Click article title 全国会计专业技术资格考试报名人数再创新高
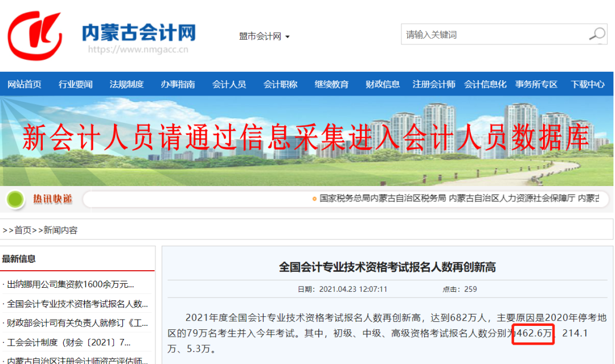 386,267
